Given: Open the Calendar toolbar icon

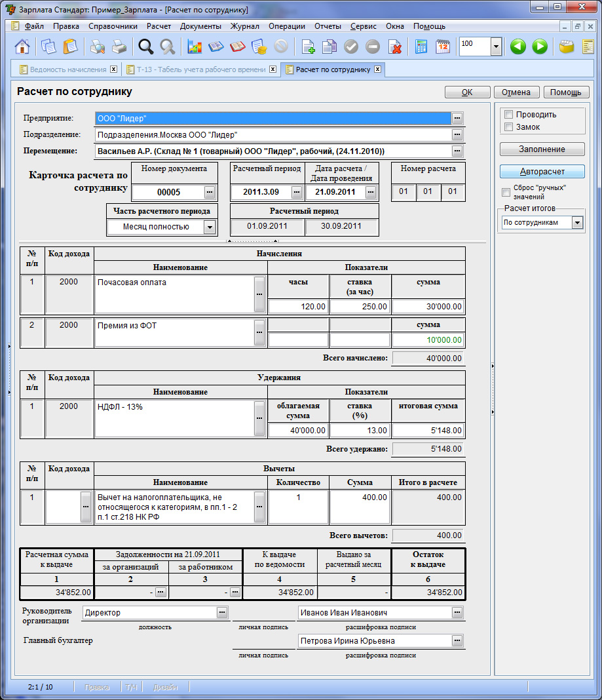Looking at the screenshot, I should point(443,47).
